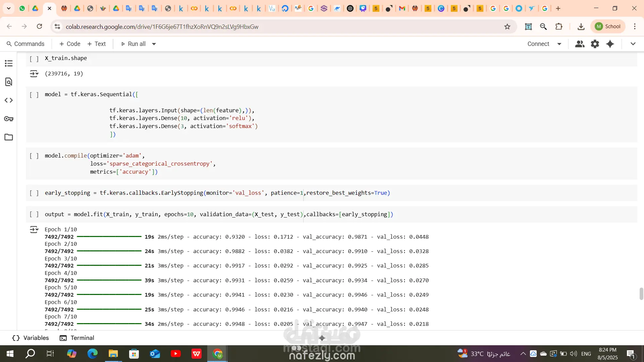The width and height of the screenshot is (644, 362).
Task: Open the files folder sidebar icon
Action: pyautogui.click(x=9, y=137)
